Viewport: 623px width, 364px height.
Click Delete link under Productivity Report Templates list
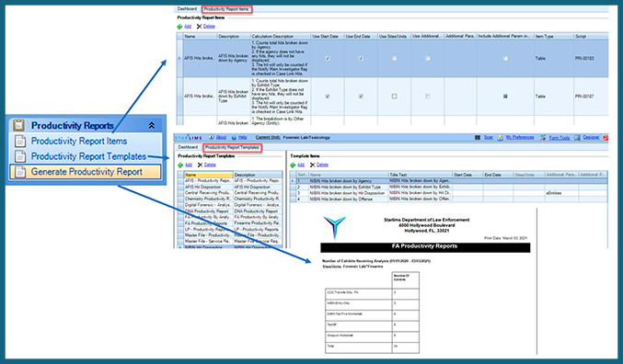210,165
